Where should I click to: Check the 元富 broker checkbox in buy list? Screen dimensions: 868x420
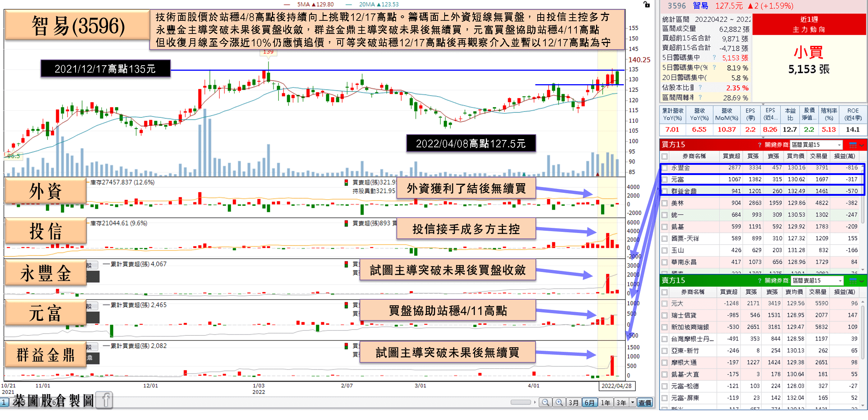(665, 180)
